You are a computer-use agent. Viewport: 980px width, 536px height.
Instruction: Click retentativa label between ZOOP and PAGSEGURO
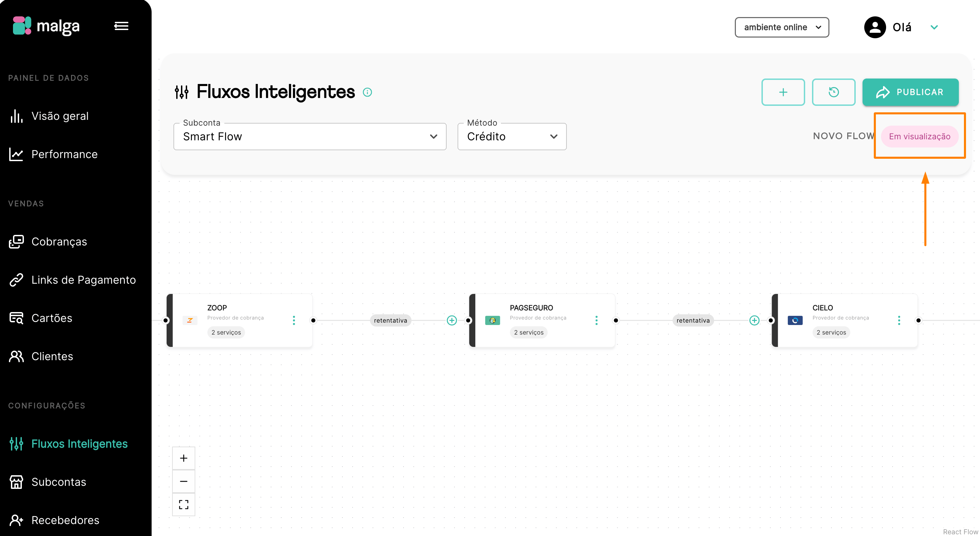point(390,320)
